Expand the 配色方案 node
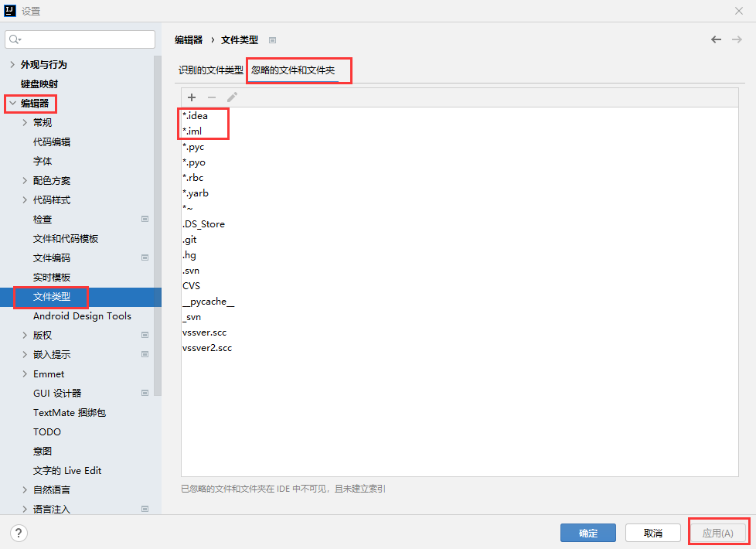Screen dimensions: 756x549 (25, 180)
